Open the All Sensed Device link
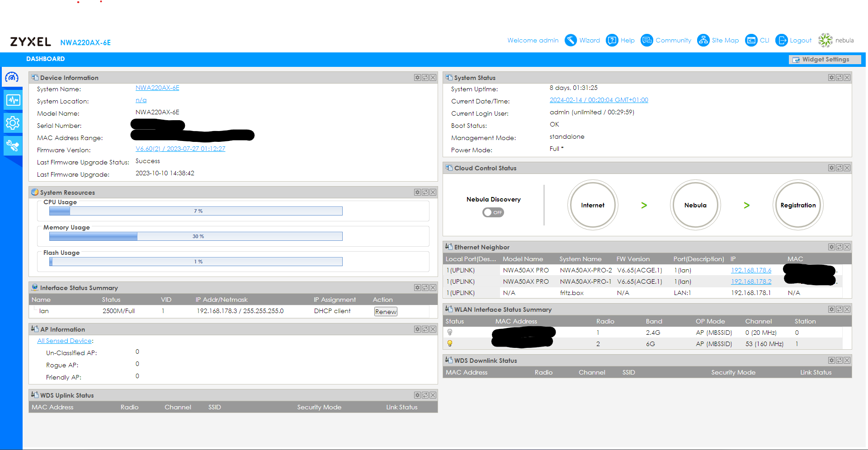The image size is (868, 450). click(x=65, y=341)
